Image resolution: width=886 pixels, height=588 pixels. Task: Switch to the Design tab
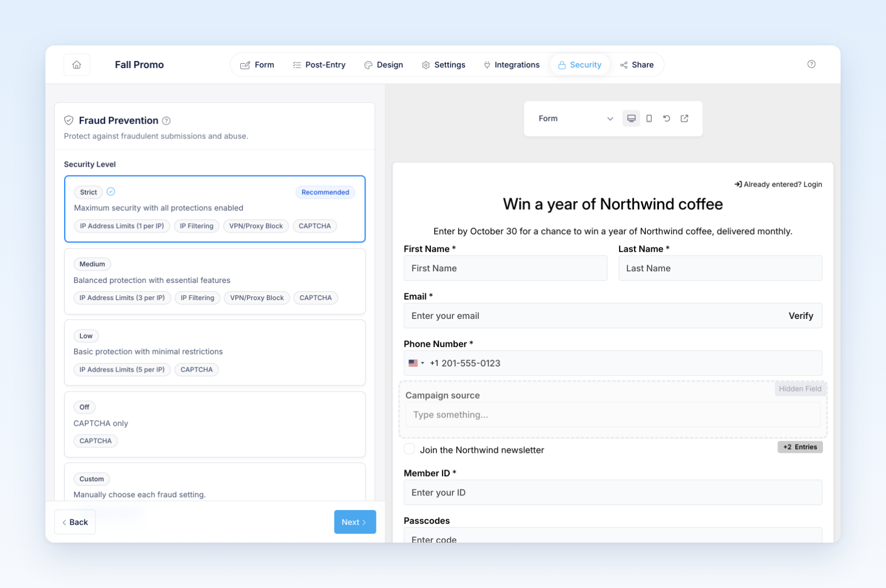tap(384, 65)
